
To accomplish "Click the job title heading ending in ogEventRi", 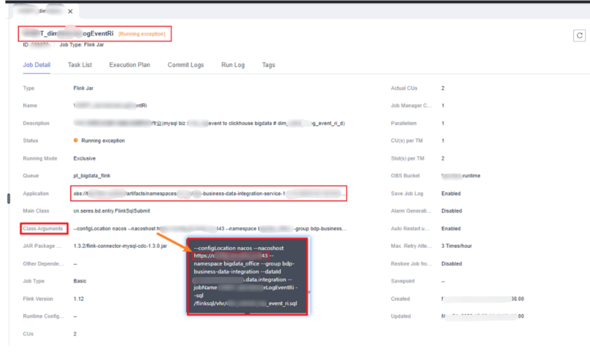I will pos(68,33).
